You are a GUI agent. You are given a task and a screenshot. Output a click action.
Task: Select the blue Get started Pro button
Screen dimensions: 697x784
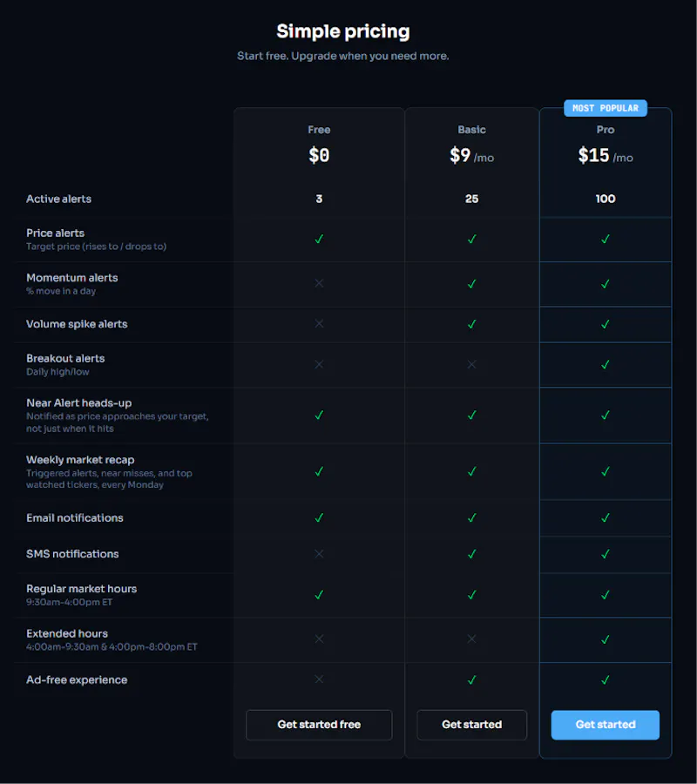pyautogui.click(x=605, y=725)
